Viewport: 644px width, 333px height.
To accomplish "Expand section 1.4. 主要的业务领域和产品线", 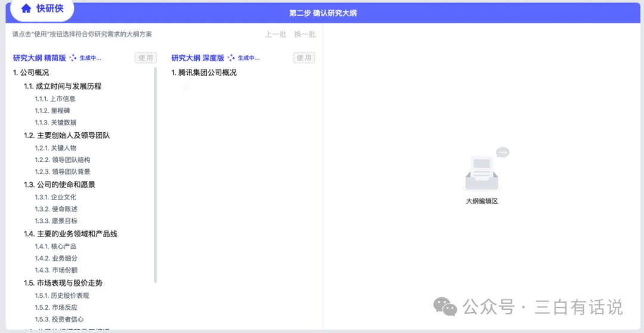I will coord(70,234).
